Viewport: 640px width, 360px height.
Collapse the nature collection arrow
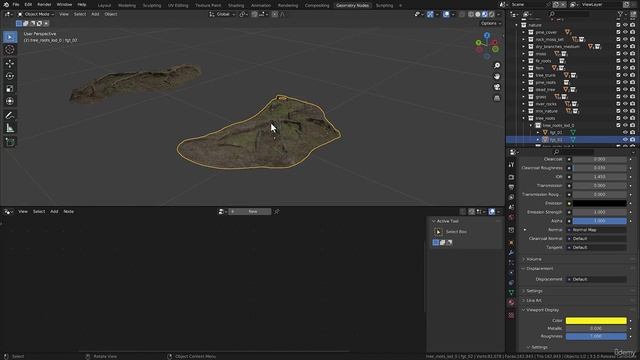click(516, 25)
